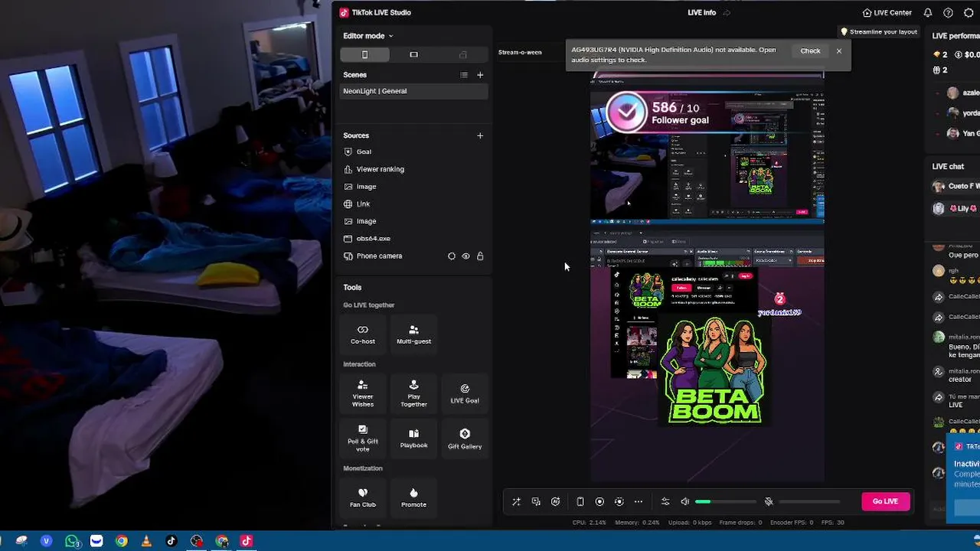Open the Viewer Wishes tool
The width and height of the screenshot is (980, 551).
pos(363,393)
